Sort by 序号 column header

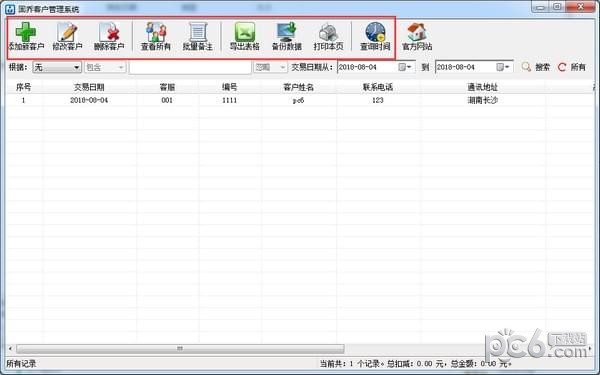[x=24, y=87]
